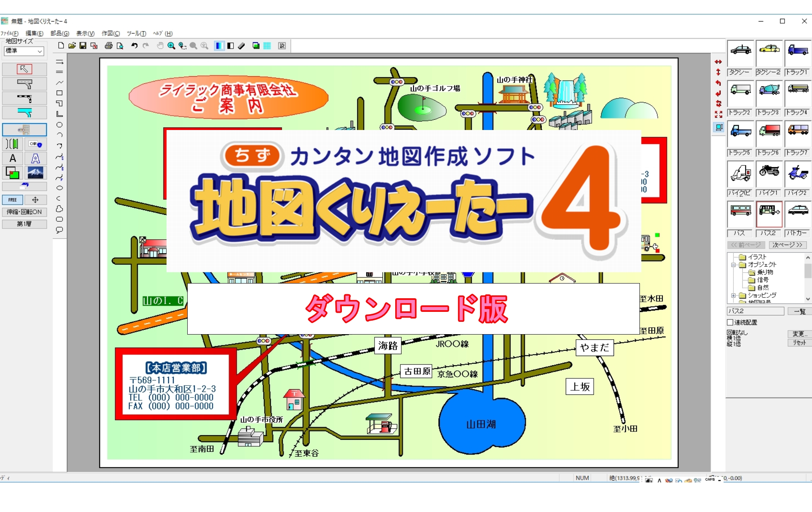The height and width of the screenshot is (512, 812).
Task: Save the map with floppy icon
Action: coord(83,46)
